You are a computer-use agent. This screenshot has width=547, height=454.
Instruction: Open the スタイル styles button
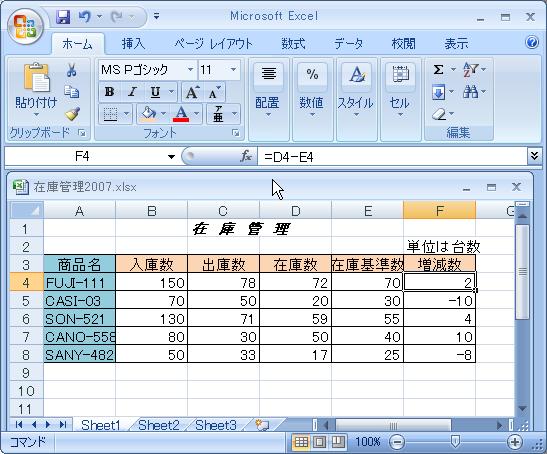[x=355, y=91]
